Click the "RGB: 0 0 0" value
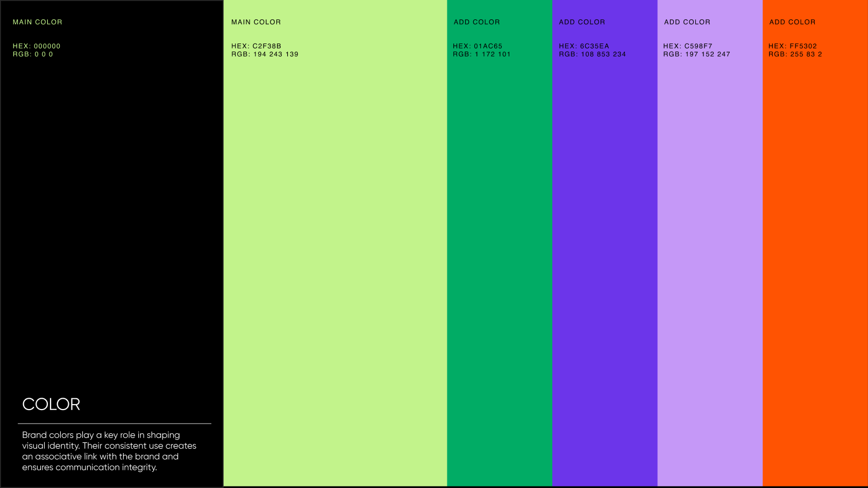 pos(33,54)
